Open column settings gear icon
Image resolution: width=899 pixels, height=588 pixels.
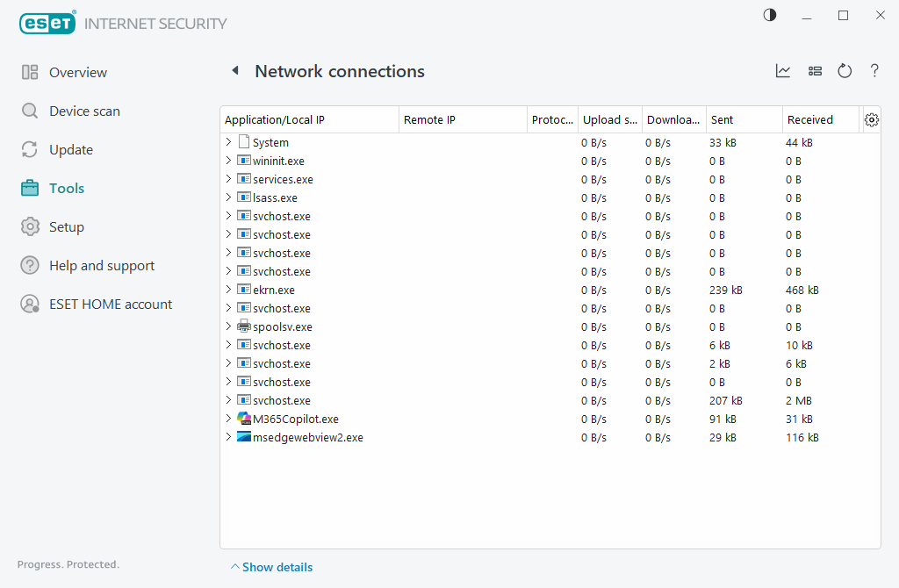(x=872, y=119)
